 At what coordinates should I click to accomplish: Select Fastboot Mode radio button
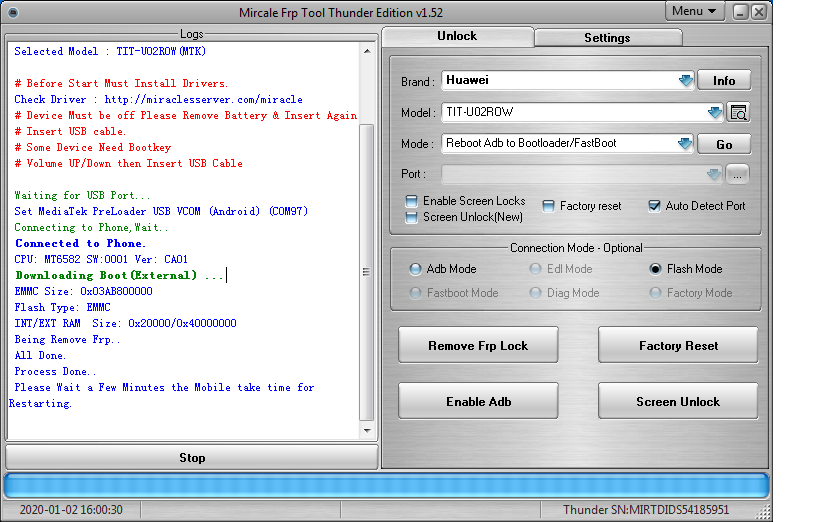[415, 293]
